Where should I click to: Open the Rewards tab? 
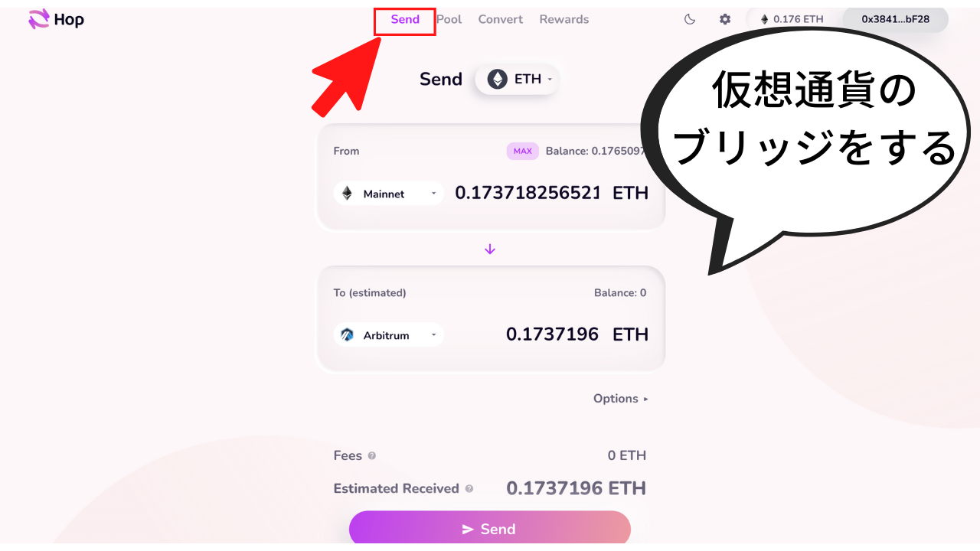tap(564, 20)
